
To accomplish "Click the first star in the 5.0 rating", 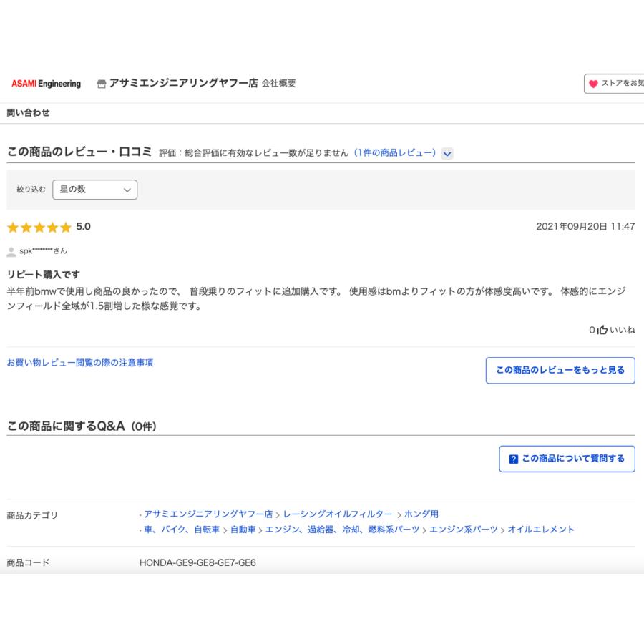I will [x=13, y=228].
